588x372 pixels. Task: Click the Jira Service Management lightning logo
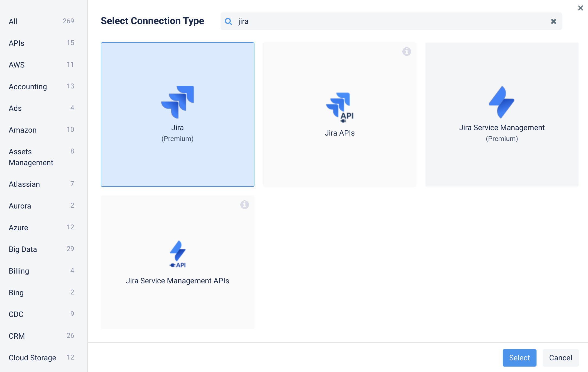coord(502,102)
